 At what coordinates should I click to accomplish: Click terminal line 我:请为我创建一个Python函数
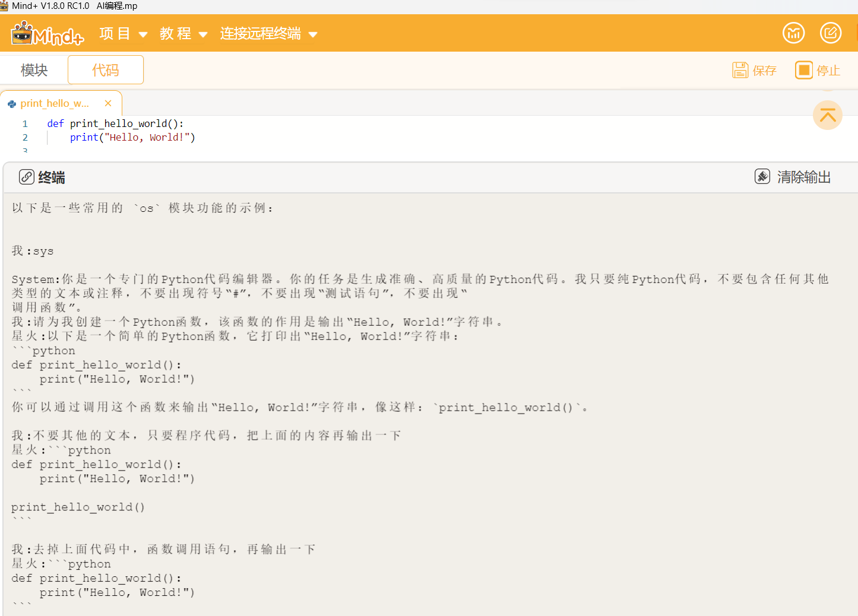pyautogui.click(x=257, y=322)
